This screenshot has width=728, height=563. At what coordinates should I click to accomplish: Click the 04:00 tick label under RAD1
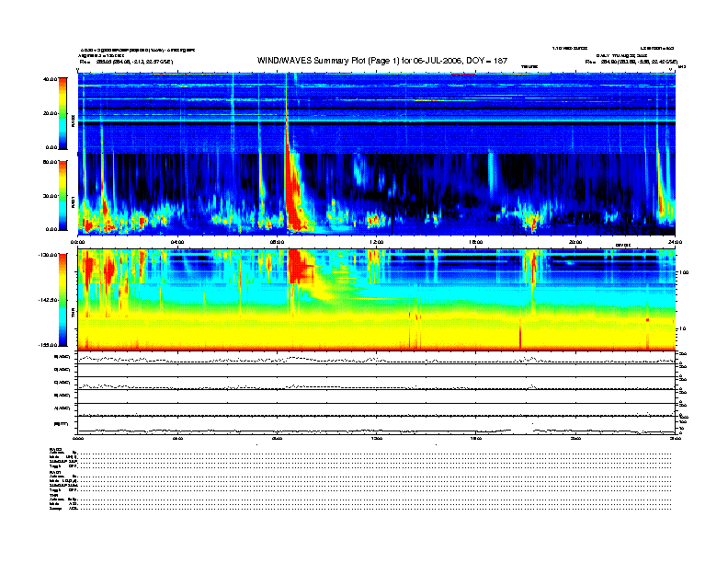pyautogui.click(x=177, y=242)
